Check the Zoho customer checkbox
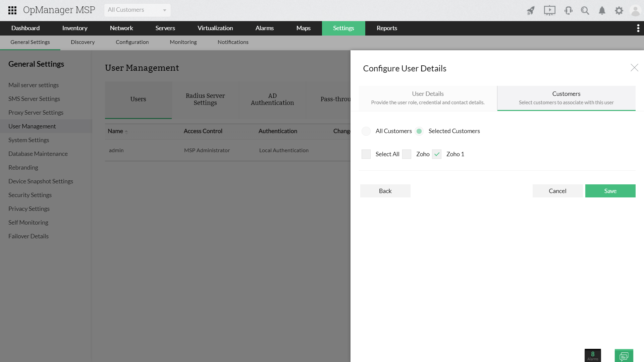The width and height of the screenshot is (644, 362). pyautogui.click(x=407, y=154)
